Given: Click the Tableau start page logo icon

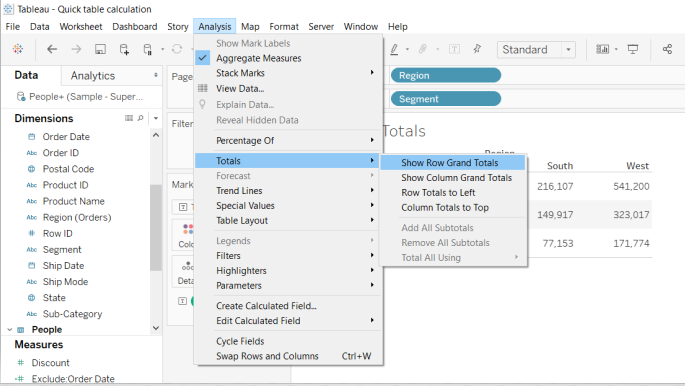Looking at the screenshot, I should coord(18,49).
